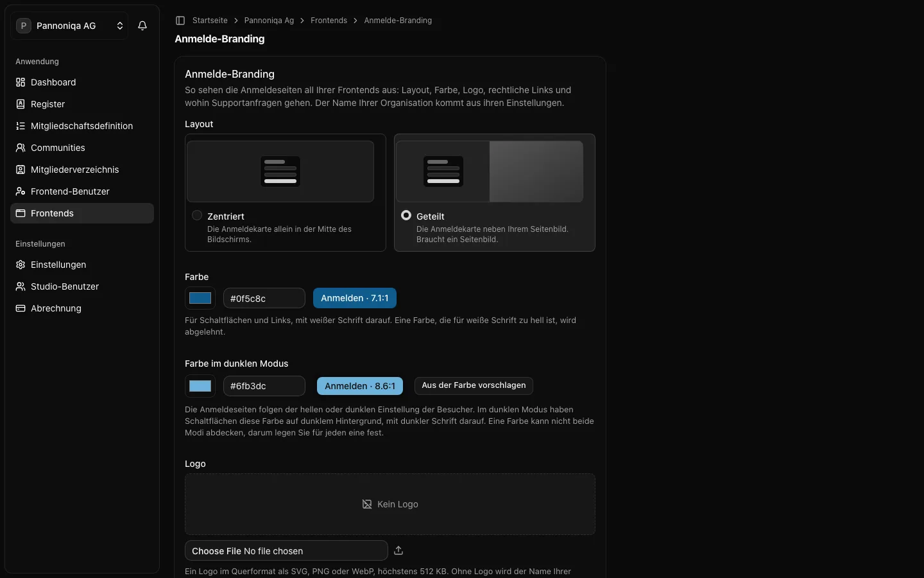Image resolution: width=924 pixels, height=578 pixels.
Task: Click the Abrechnung credit card icon
Action: pos(21,308)
